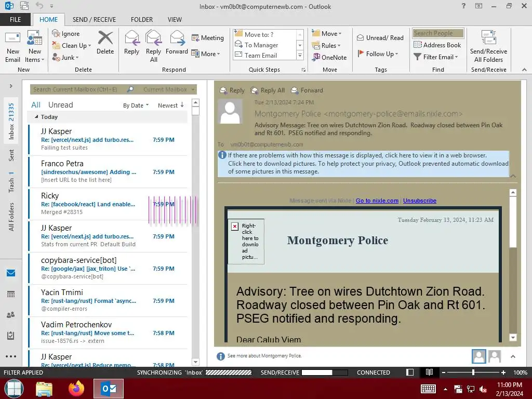
Task: Open the Junk options dropdown
Action: (65, 57)
